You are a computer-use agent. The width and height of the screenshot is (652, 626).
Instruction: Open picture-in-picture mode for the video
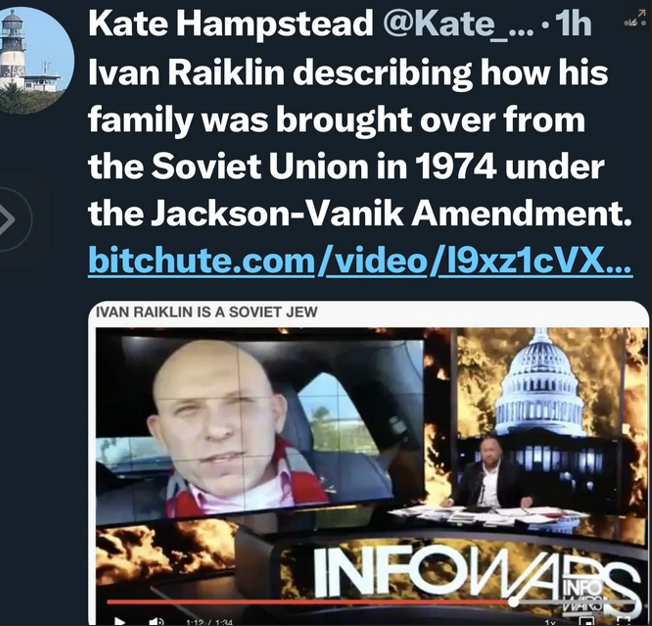click(586, 622)
